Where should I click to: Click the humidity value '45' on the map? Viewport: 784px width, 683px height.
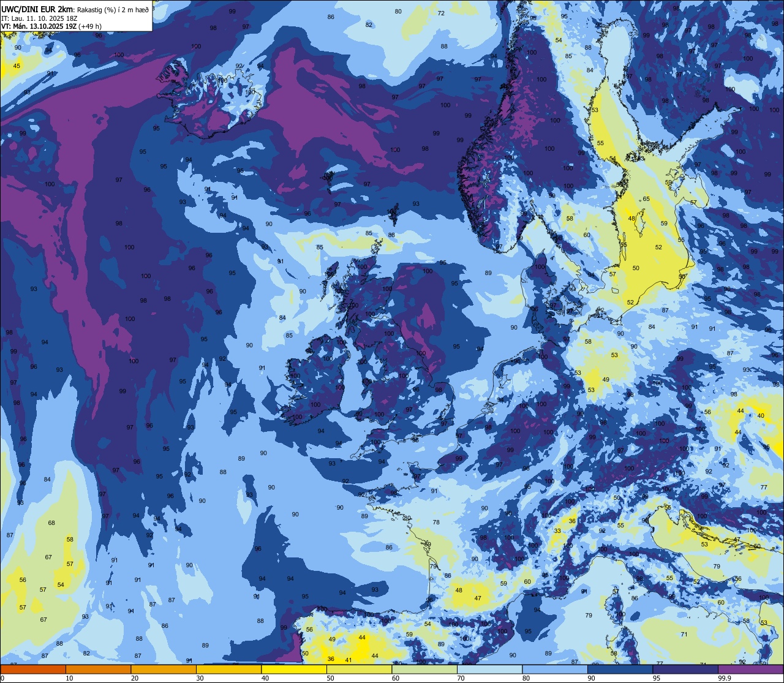click(x=17, y=66)
